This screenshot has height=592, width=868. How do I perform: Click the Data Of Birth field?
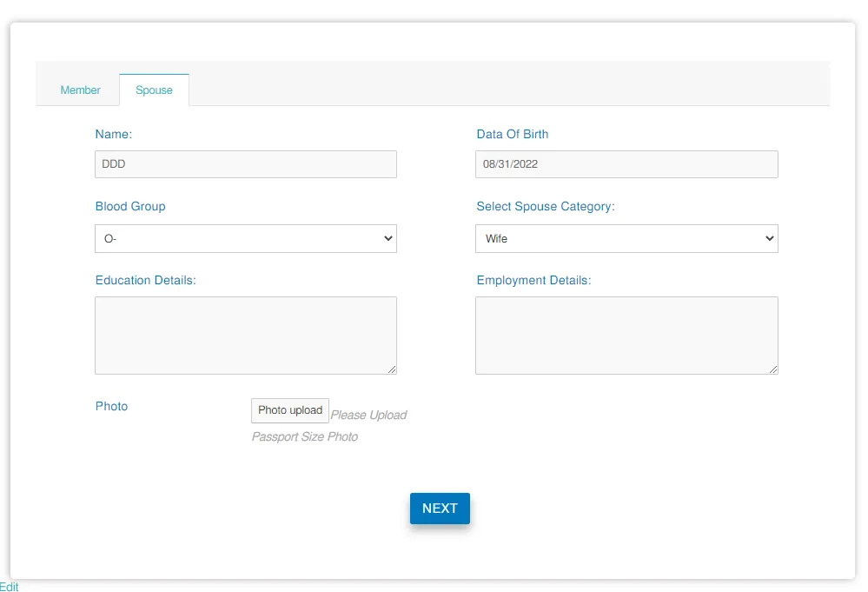[x=626, y=164]
